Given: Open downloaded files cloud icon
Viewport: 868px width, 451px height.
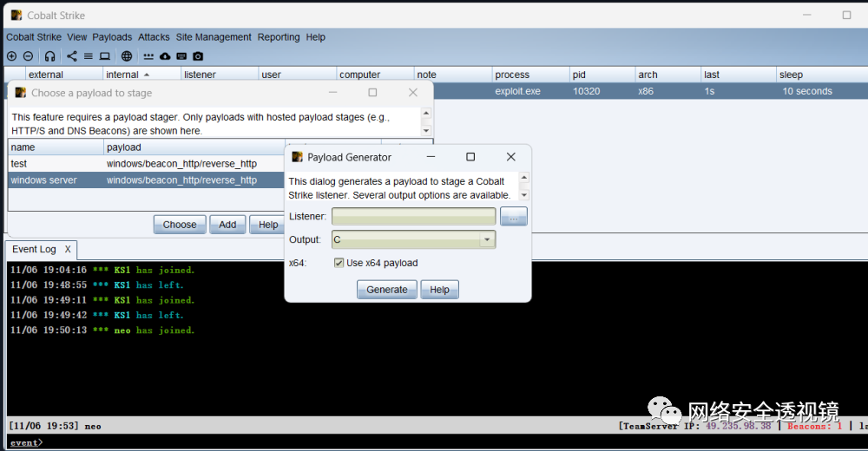Looking at the screenshot, I should [x=165, y=56].
